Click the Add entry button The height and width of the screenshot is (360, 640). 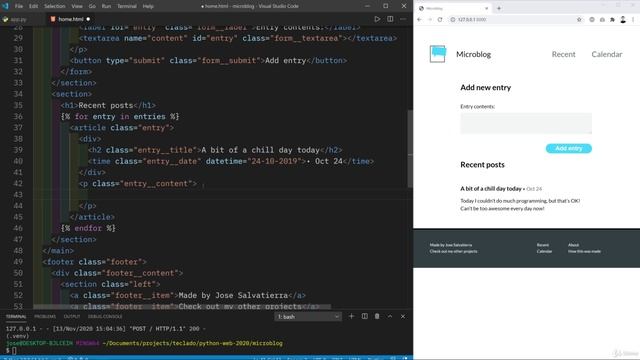[569, 148]
